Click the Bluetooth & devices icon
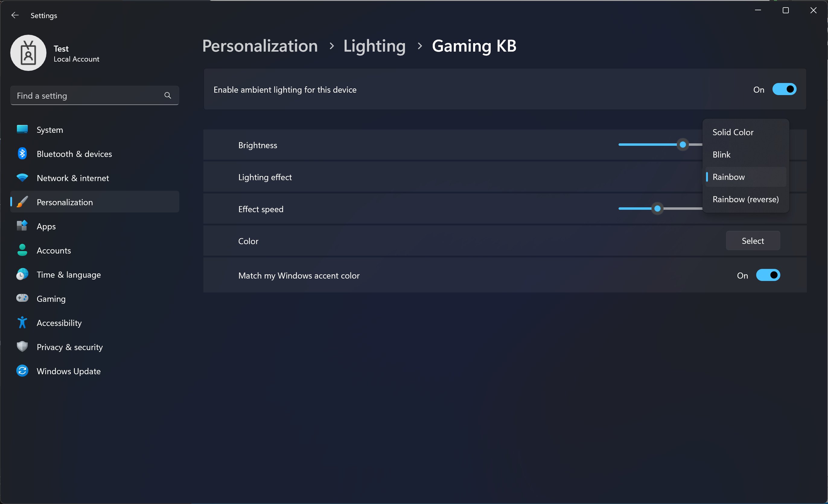Viewport: 828px width, 504px height. (22, 153)
